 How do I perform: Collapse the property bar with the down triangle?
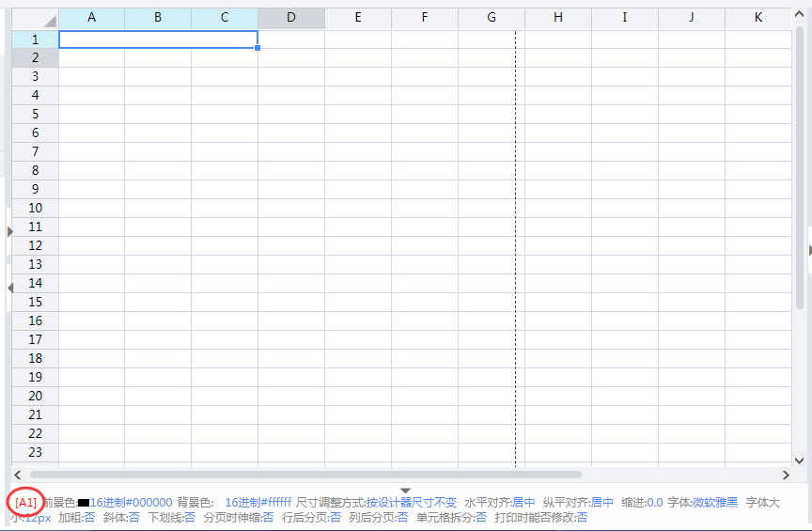point(406,491)
